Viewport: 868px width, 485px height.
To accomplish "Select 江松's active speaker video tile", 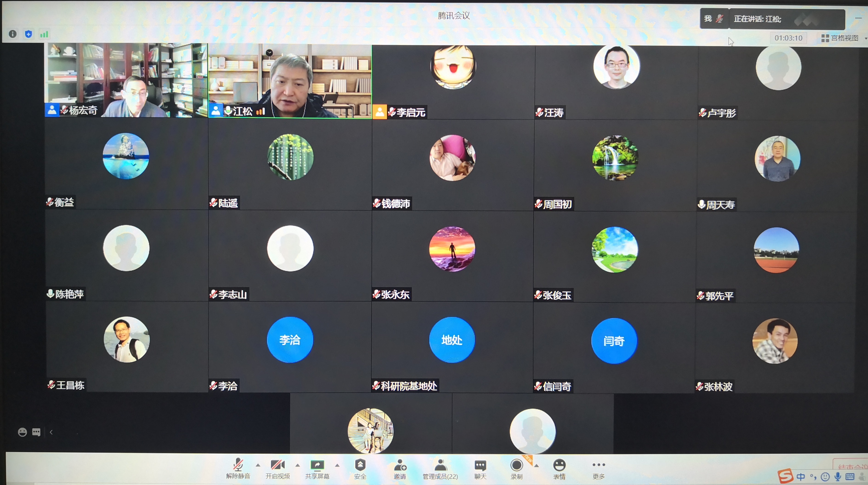I will click(x=290, y=81).
